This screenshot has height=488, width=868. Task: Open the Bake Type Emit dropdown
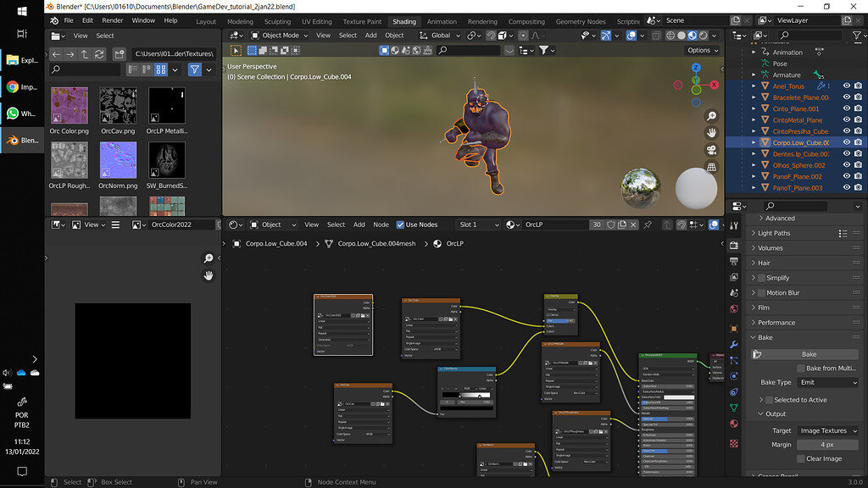(x=827, y=382)
